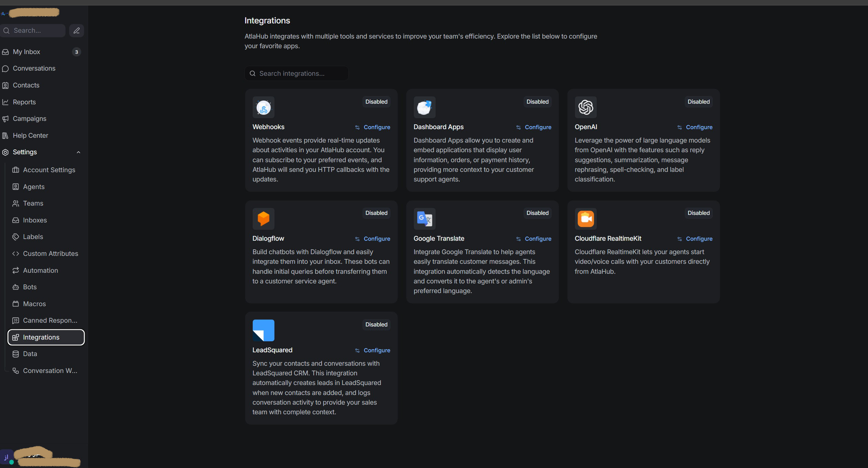Configure the Dashboard Apps integration
The image size is (868, 468).
point(534,127)
